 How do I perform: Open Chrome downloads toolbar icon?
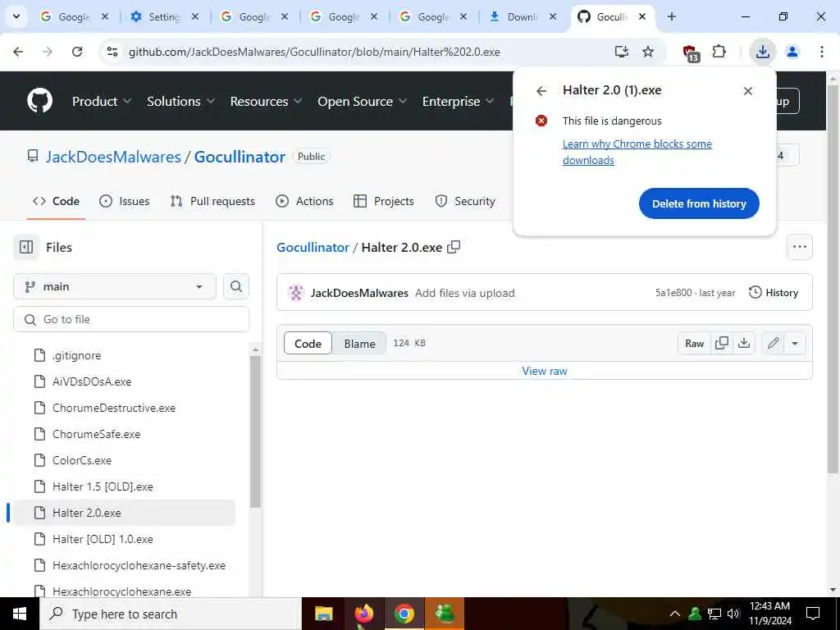(x=762, y=52)
